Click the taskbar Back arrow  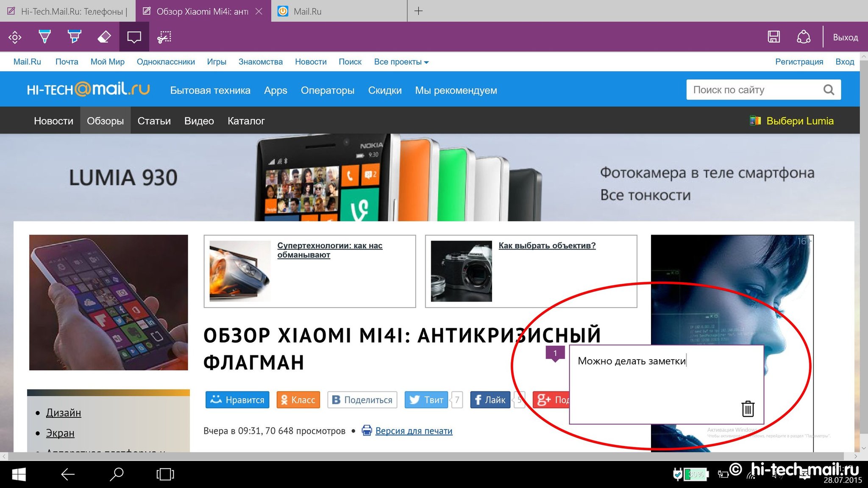coord(68,474)
